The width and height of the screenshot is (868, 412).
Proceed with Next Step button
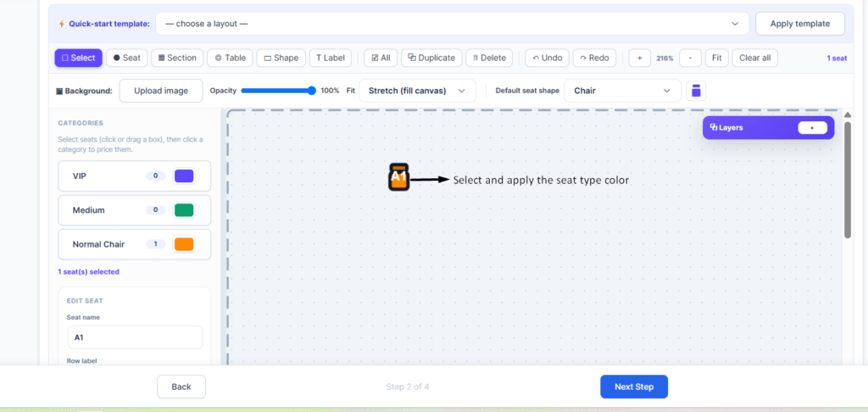[x=634, y=387]
